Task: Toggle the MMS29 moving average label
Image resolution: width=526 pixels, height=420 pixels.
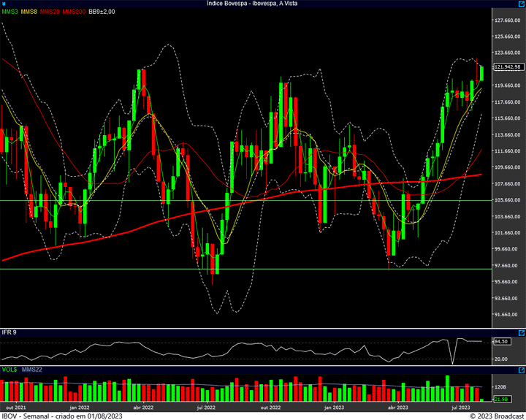Action: [x=50, y=12]
